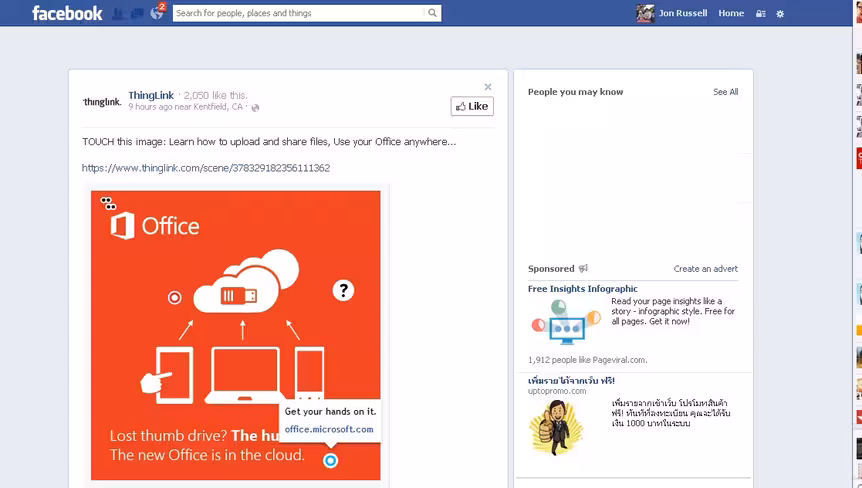Image resolution: width=862 pixels, height=488 pixels.
Task: Click 'Get your hands on it.' tooltip text
Action: (x=330, y=411)
